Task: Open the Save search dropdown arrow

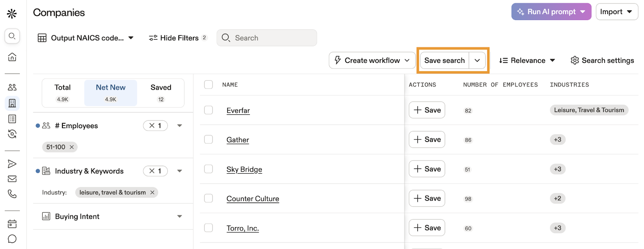Action: [477, 60]
